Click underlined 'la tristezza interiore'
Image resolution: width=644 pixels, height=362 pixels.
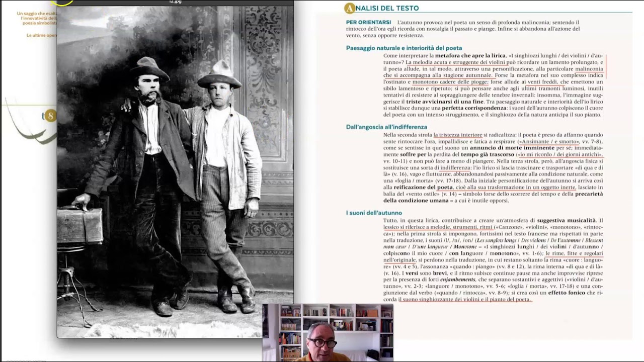(458, 135)
